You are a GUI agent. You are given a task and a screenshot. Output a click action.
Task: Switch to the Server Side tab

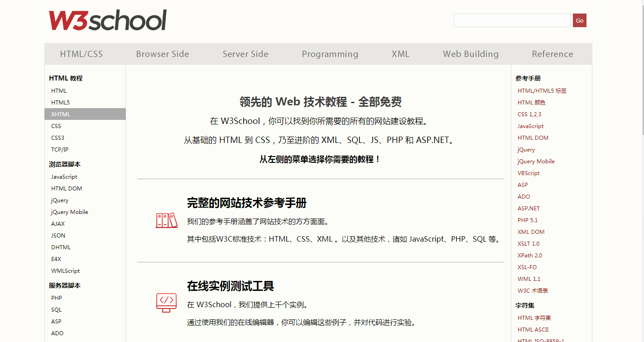[x=245, y=54]
